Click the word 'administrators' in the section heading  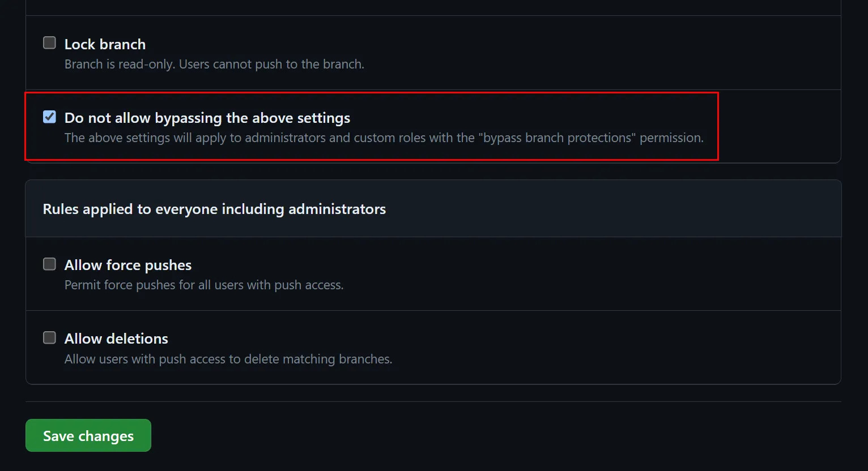pos(337,209)
